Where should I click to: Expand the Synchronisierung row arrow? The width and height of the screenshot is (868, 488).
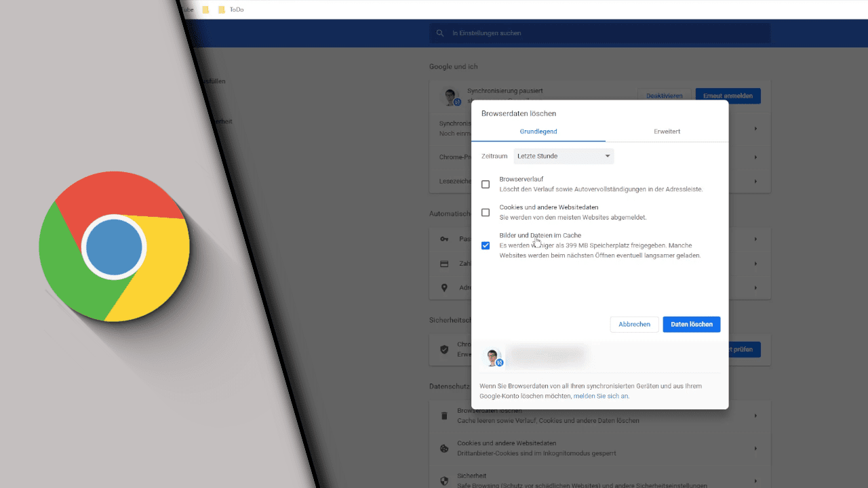(x=755, y=128)
